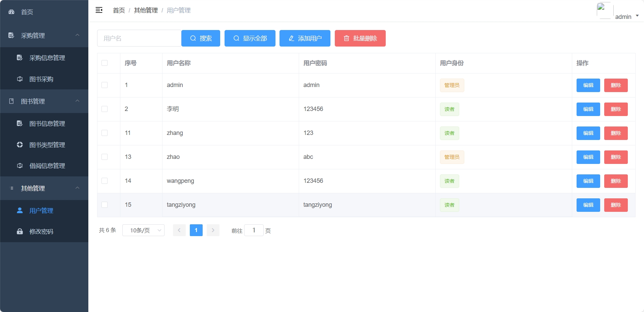Click the 搜索 button
Image resolution: width=644 pixels, height=312 pixels.
(201, 38)
